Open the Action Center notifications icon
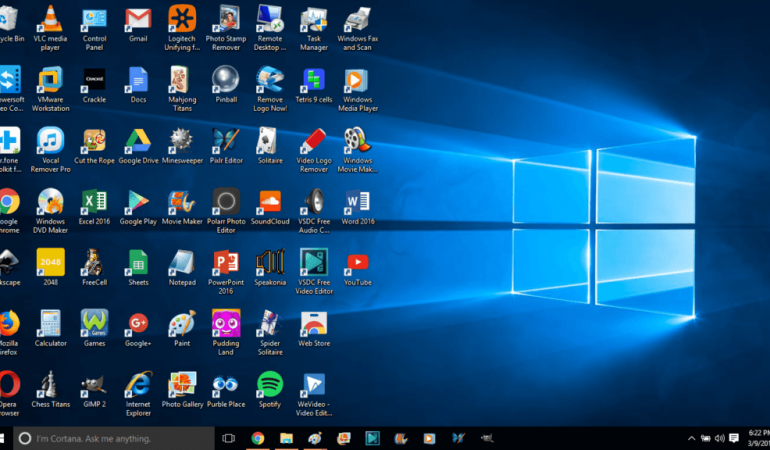This screenshot has height=450, width=770. (734, 438)
